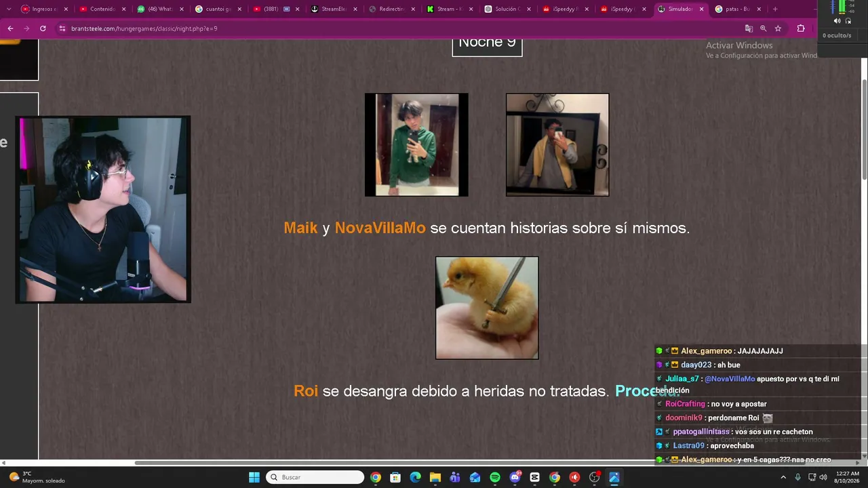The height and width of the screenshot is (488, 868).
Task: Open the blue Photos app on the taskbar
Action: 614,477
